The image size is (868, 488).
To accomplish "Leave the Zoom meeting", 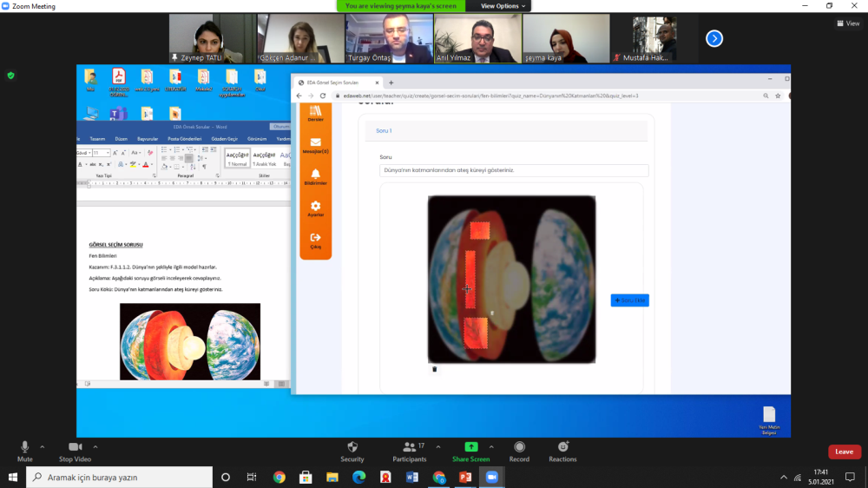I will [x=845, y=452].
